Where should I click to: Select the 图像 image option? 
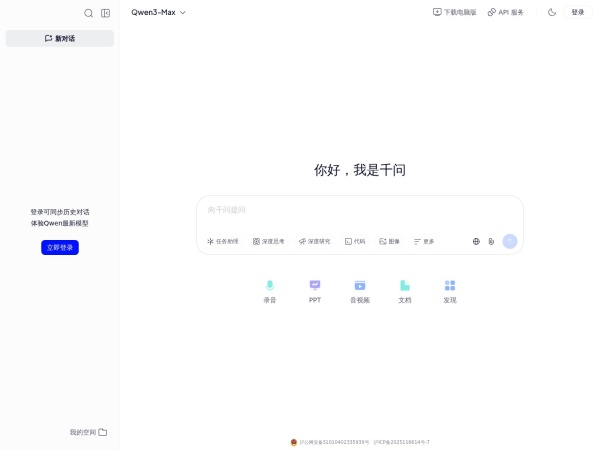click(389, 241)
